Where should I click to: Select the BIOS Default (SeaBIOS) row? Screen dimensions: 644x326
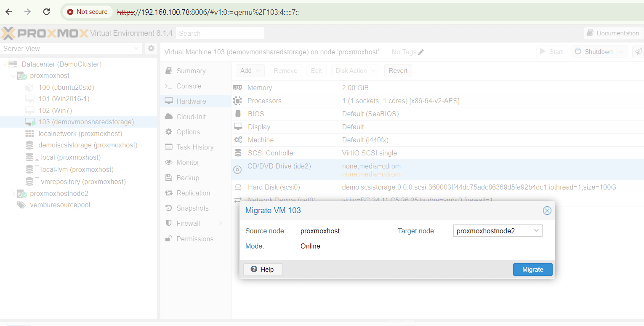click(x=438, y=114)
